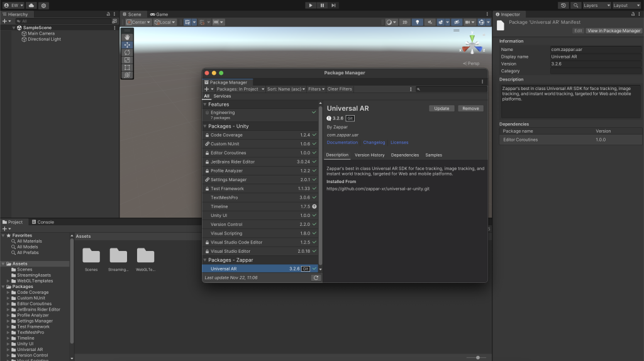Toggle scene effects icon
The width and height of the screenshot is (644, 361).
[x=441, y=22]
